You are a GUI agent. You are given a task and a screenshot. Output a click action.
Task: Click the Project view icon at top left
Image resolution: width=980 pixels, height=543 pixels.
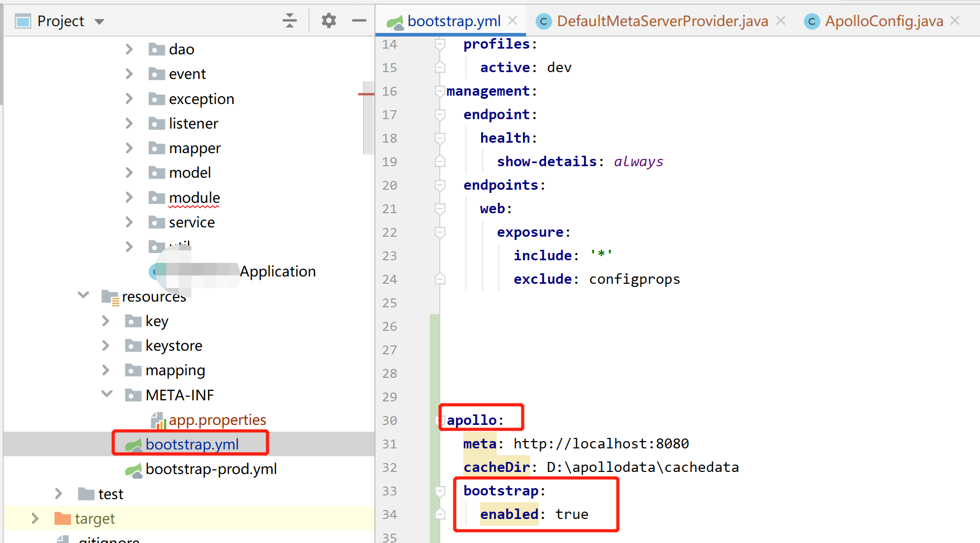22,20
